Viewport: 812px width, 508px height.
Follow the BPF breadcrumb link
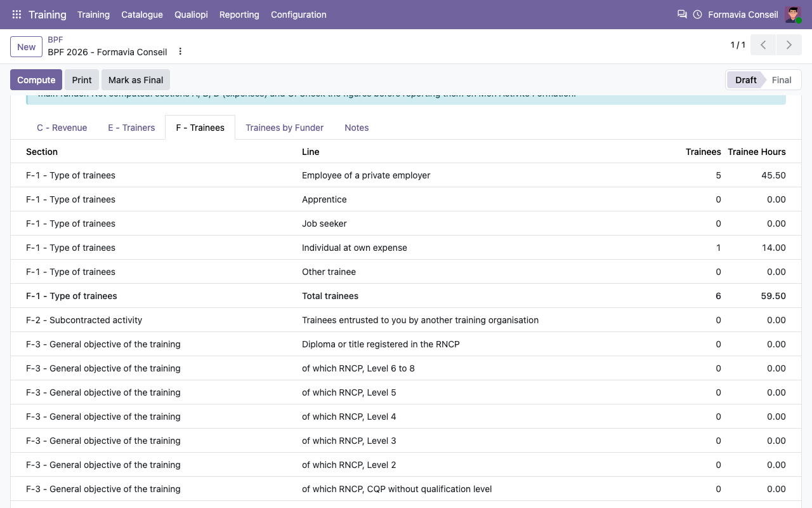[55, 39]
